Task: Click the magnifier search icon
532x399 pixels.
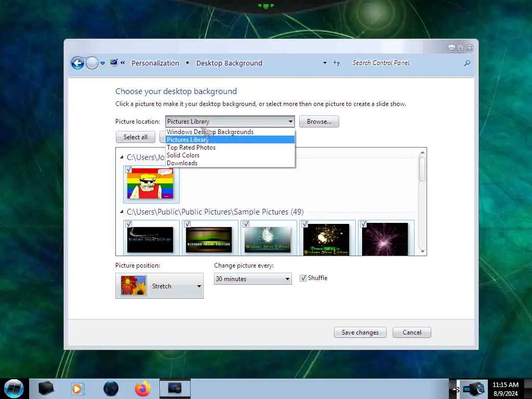Action: pos(467,63)
